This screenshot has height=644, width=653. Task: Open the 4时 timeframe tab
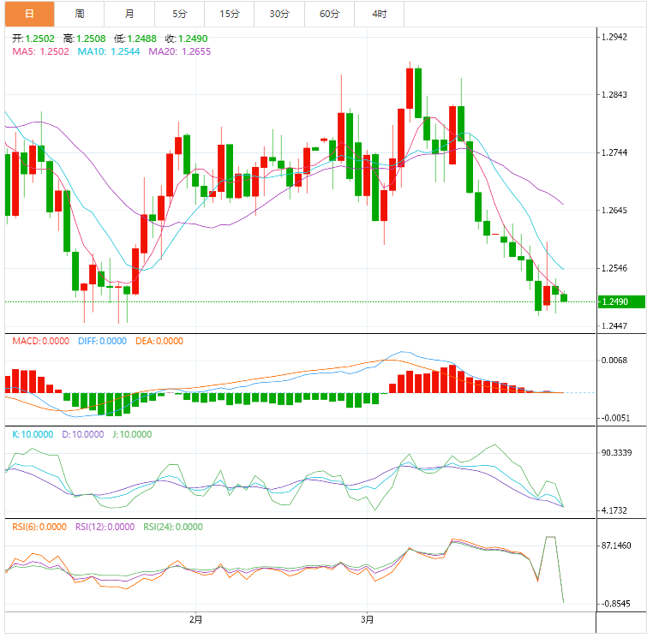click(x=380, y=14)
